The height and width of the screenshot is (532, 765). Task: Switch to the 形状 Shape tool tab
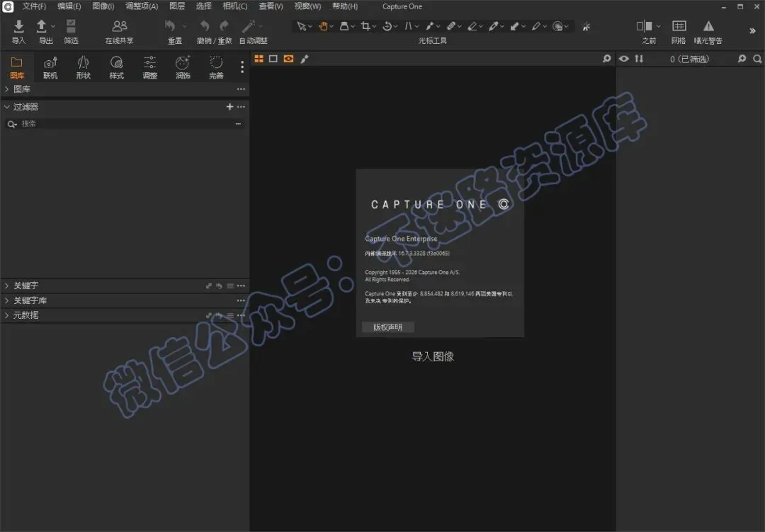[x=84, y=67]
